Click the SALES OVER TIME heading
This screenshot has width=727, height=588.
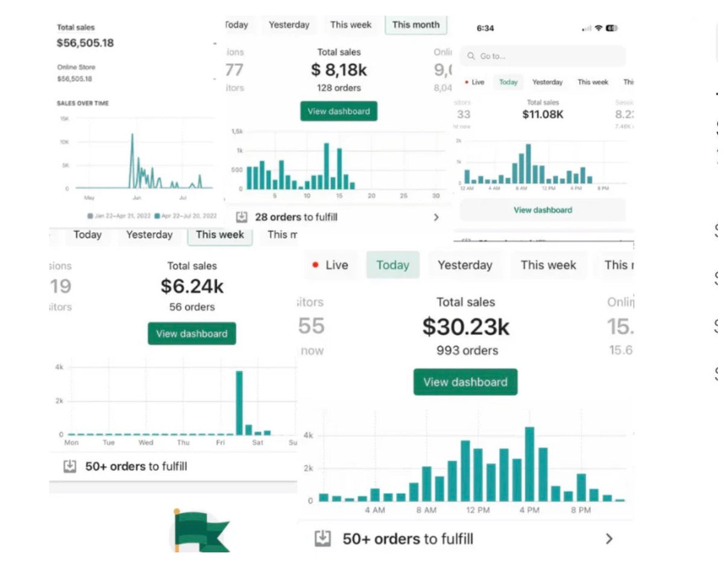click(83, 103)
